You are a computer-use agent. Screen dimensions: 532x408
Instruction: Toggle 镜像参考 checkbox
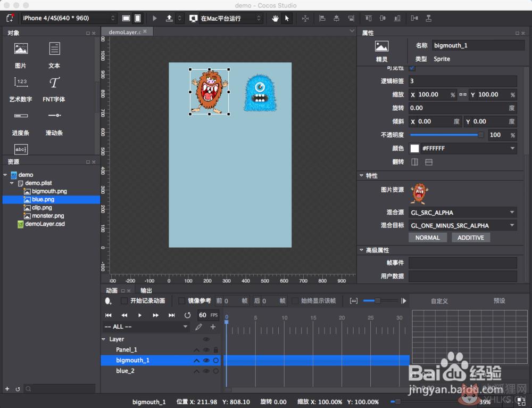coord(182,300)
